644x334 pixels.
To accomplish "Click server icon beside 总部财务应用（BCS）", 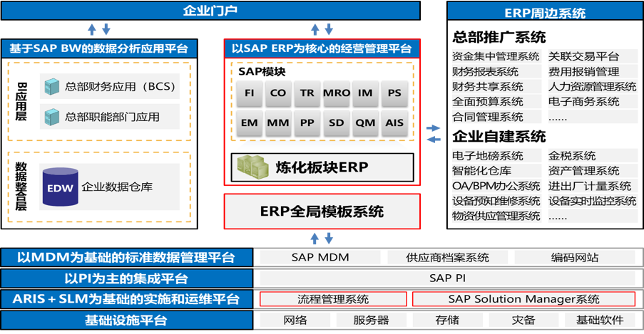I will click(52, 87).
